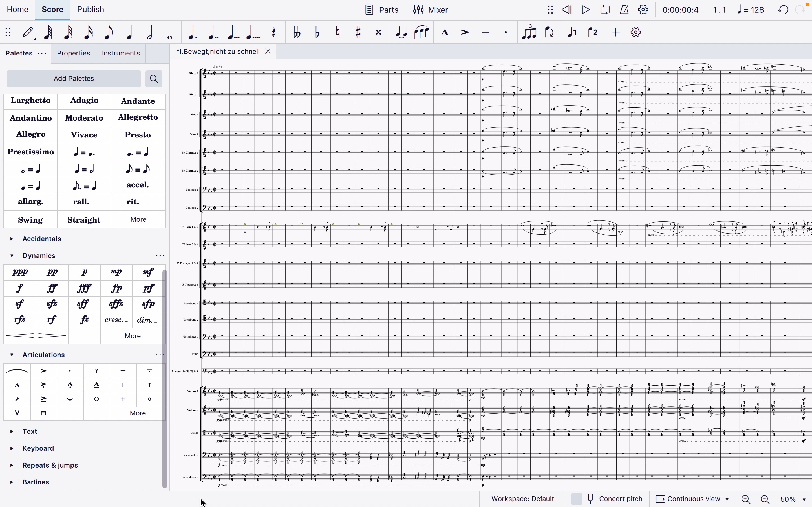812x507 pixels.
Task: Switch to the Properties tab
Action: [x=73, y=53]
